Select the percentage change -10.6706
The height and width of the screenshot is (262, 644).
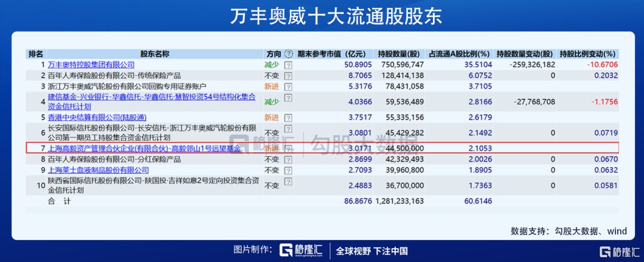pos(602,65)
